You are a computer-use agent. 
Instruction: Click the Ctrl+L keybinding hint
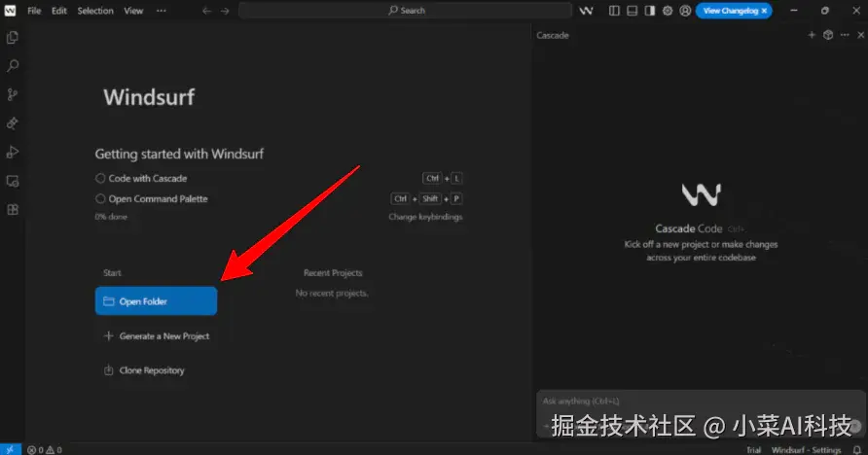click(442, 178)
